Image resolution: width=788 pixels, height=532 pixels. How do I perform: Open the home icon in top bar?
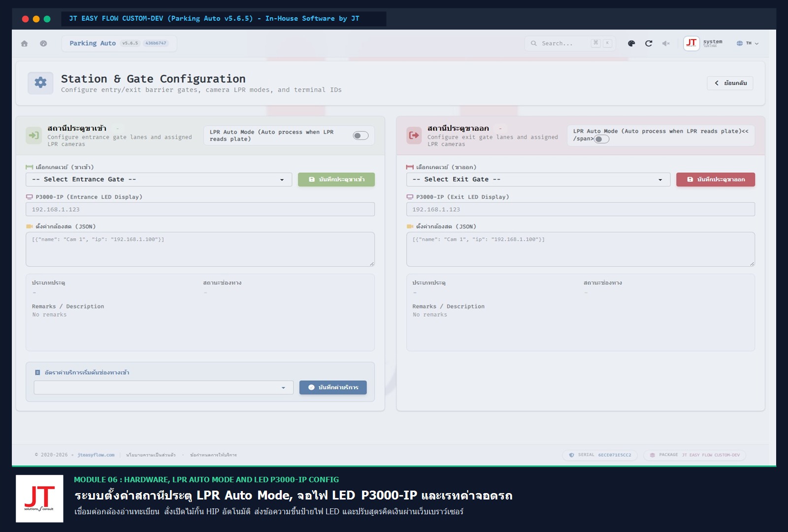[24, 43]
